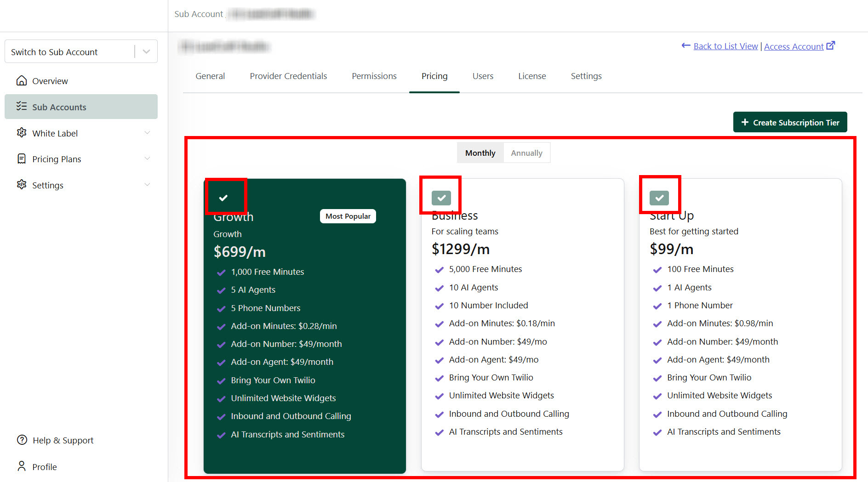This screenshot has height=482, width=868.
Task: Select the Pricing tab
Action: click(x=434, y=76)
